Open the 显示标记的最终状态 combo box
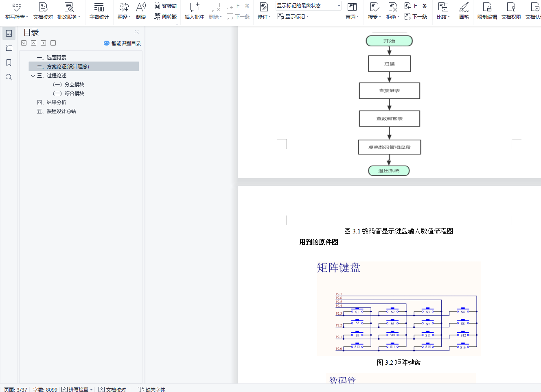 click(309, 6)
